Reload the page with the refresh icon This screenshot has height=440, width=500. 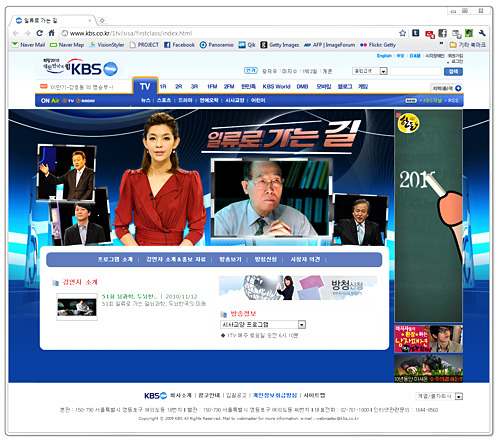[x=39, y=33]
